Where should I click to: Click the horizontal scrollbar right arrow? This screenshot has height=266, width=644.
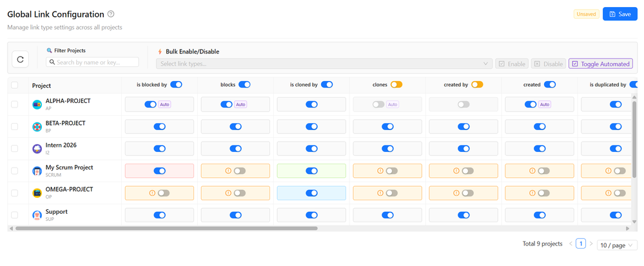628,228
